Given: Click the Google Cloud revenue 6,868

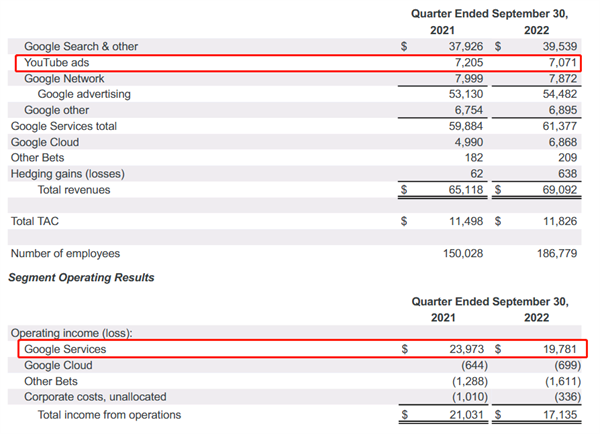Looking at the screenshot, I should (562, 142).
